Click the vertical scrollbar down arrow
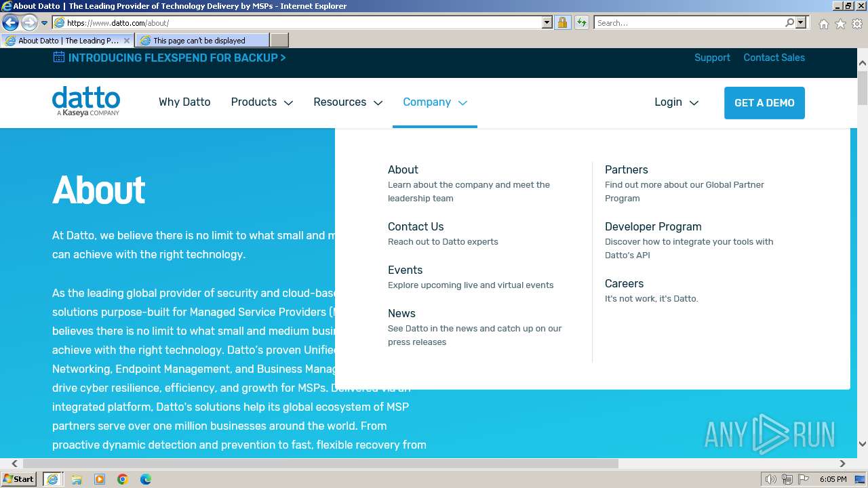Image resolution: width=868 pixels, height=488 pixels. point(863,443)
